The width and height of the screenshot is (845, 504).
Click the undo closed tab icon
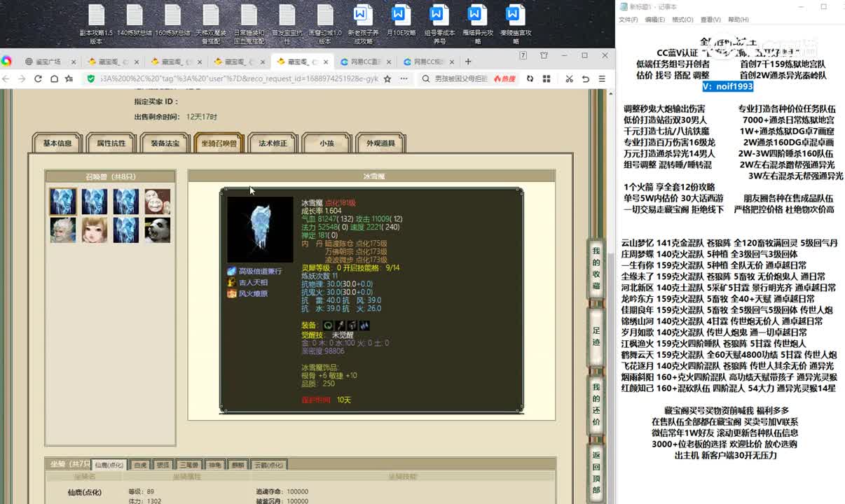[585, 79]
